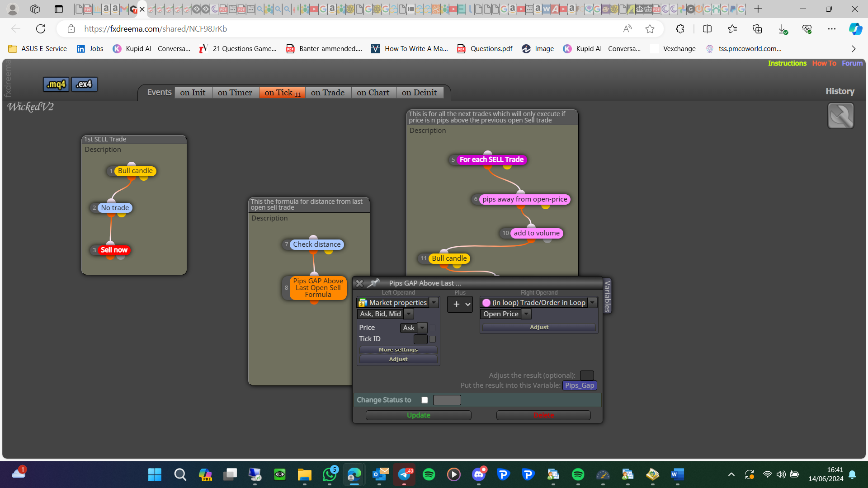The height and width of the screenshot is (488, 868).
Task: Click the .ex4 export icon
Action: [x=84, y=84]
